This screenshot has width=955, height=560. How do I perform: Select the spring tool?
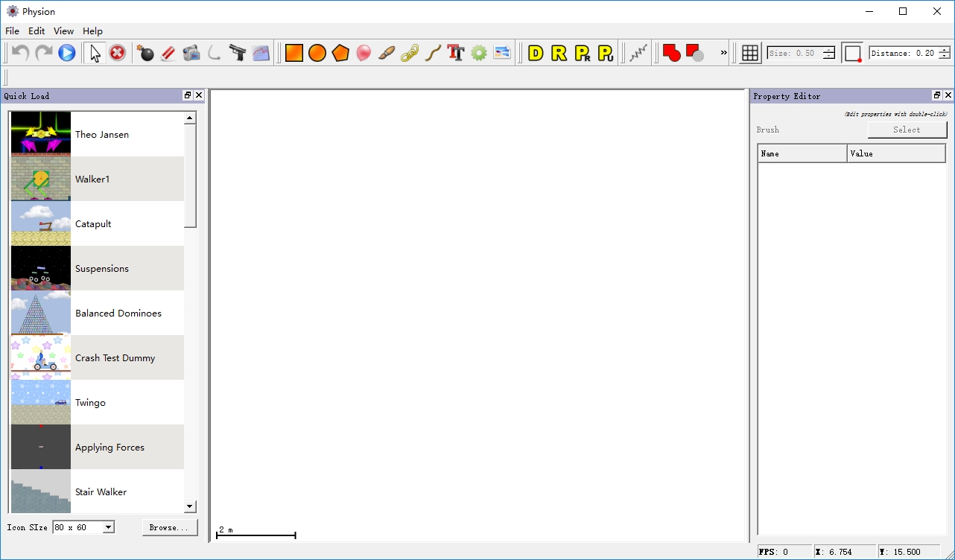coord(638,53)
